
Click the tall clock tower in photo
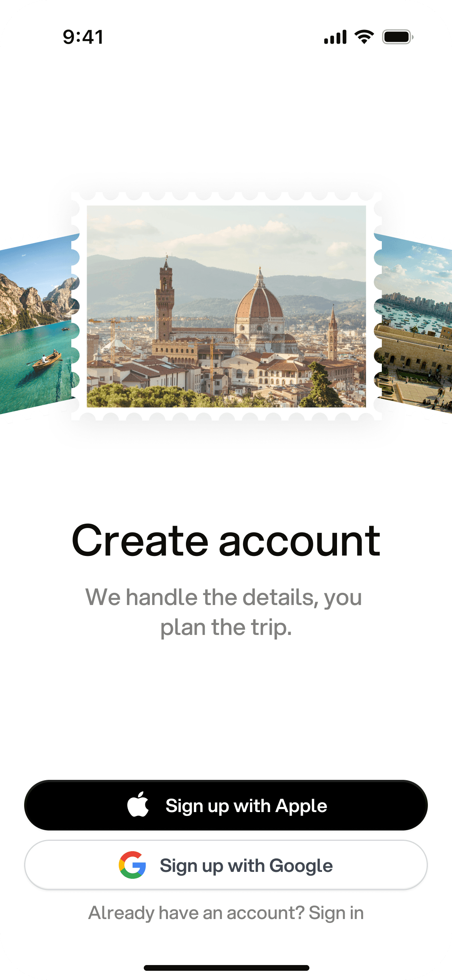click(x=165, y=299)
